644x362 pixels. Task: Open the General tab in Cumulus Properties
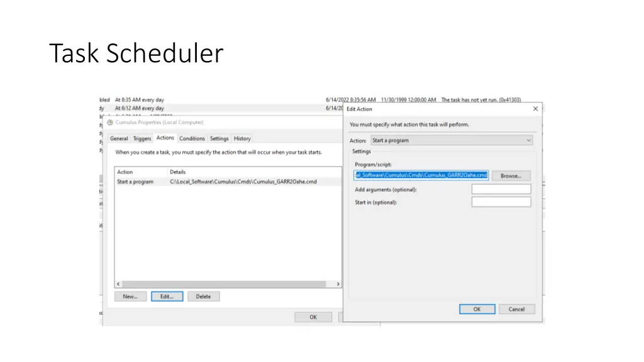119,139
